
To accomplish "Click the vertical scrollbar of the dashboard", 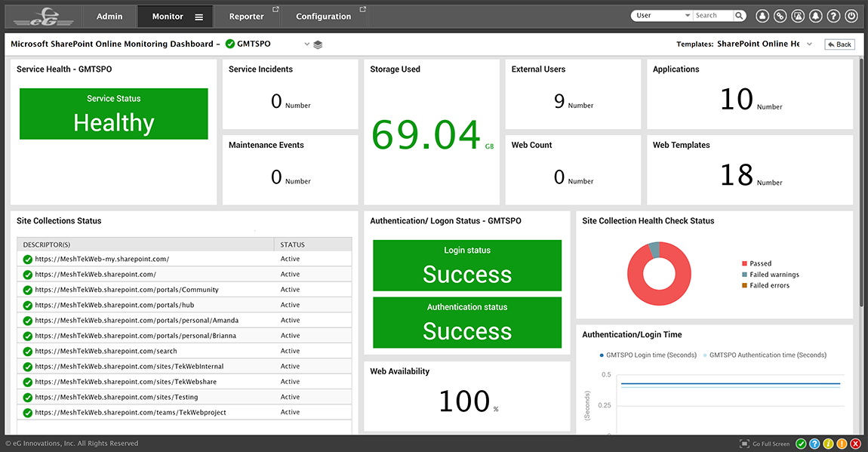I will (x=861, y=183).
